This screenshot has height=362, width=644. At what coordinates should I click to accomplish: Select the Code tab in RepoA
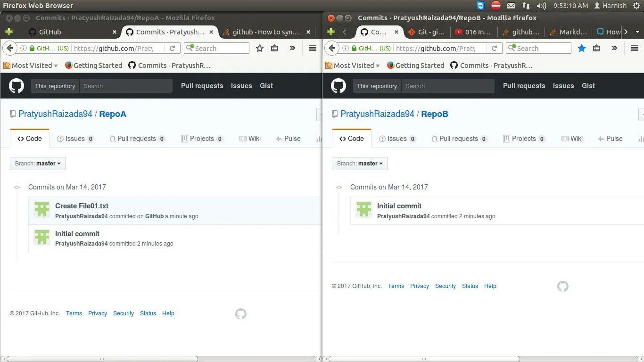30,139
